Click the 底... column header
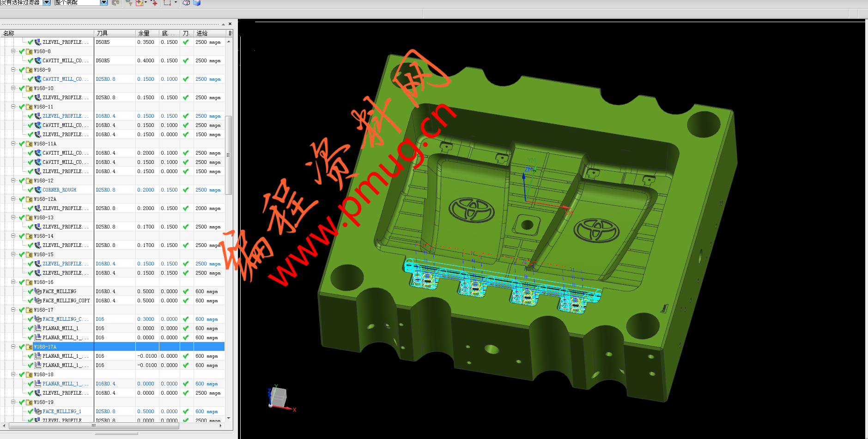 pyautogui.click(x=170, y=33)
